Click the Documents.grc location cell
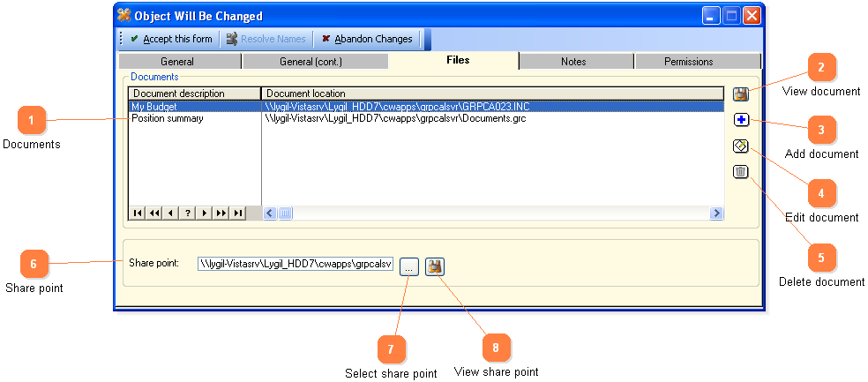Viewport: 868px width, 382px height. click(x=492, y=118)
